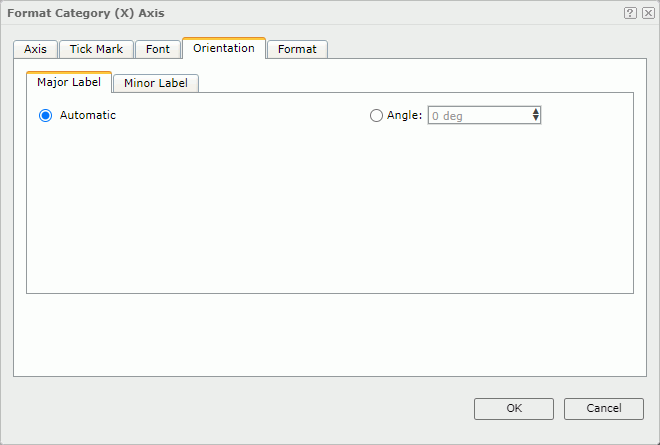660x445 pixels.
Task: Select the Orientation tab
Action: pyautogui.click(x=224, y=48)
